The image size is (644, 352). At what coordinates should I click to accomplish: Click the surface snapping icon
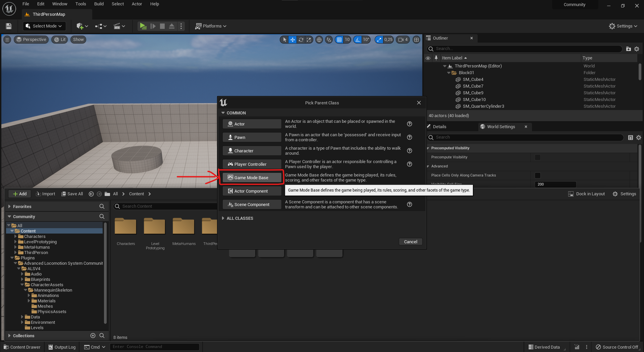(x=329, y=40)
